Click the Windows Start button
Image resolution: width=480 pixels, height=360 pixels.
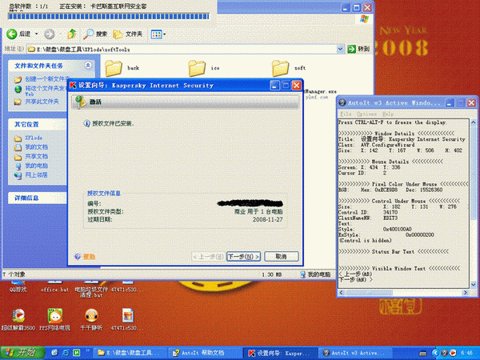23,353
